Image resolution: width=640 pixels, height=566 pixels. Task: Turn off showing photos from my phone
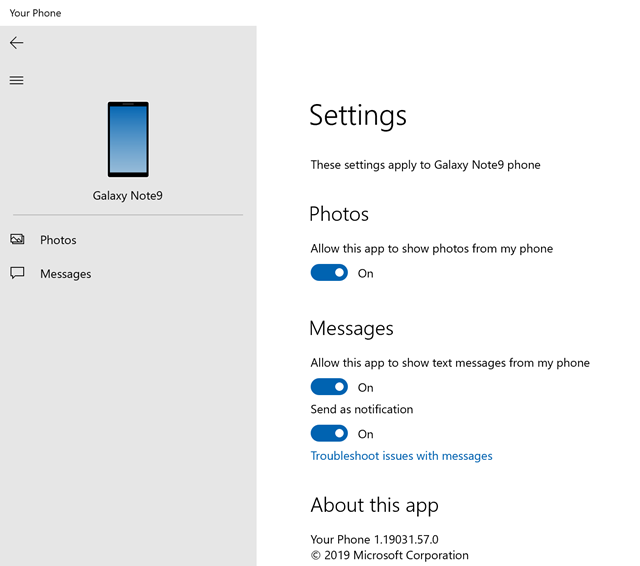point(329,273)
